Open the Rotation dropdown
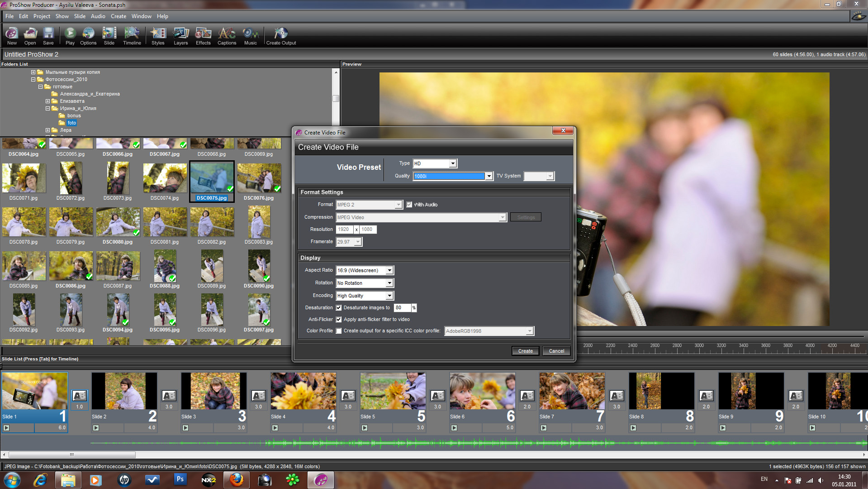Screen dimensions: 868x489 365,283
